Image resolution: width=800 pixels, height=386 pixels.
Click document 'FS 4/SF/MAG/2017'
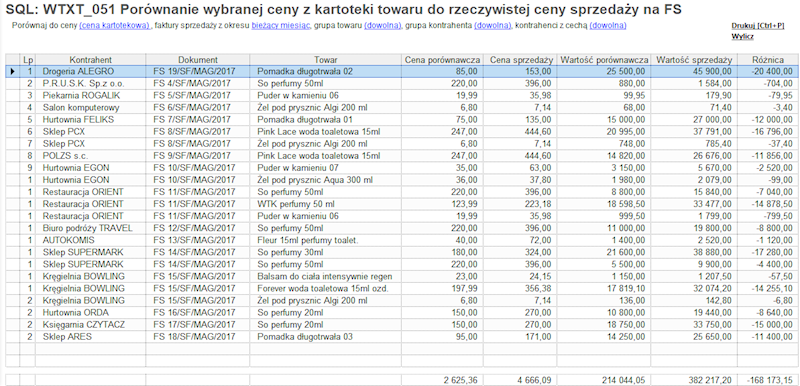click(198, 84)
